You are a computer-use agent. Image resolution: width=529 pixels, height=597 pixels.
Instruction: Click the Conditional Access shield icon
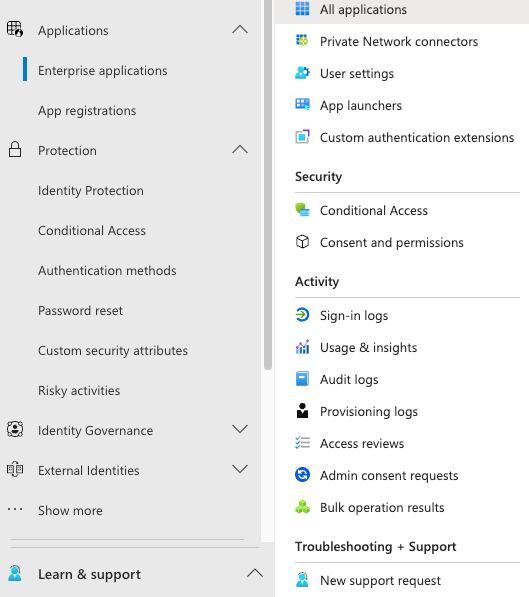click(302, 209)
